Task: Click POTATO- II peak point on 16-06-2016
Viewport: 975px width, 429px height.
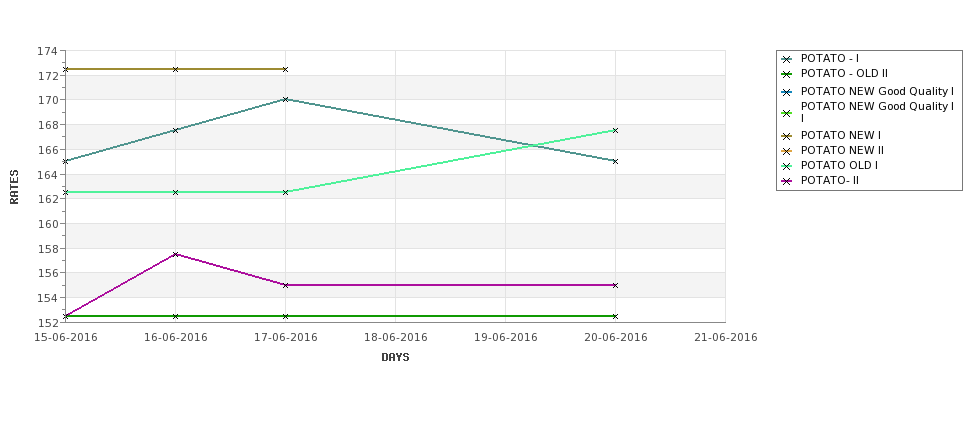Action: (x=176, y=254)
